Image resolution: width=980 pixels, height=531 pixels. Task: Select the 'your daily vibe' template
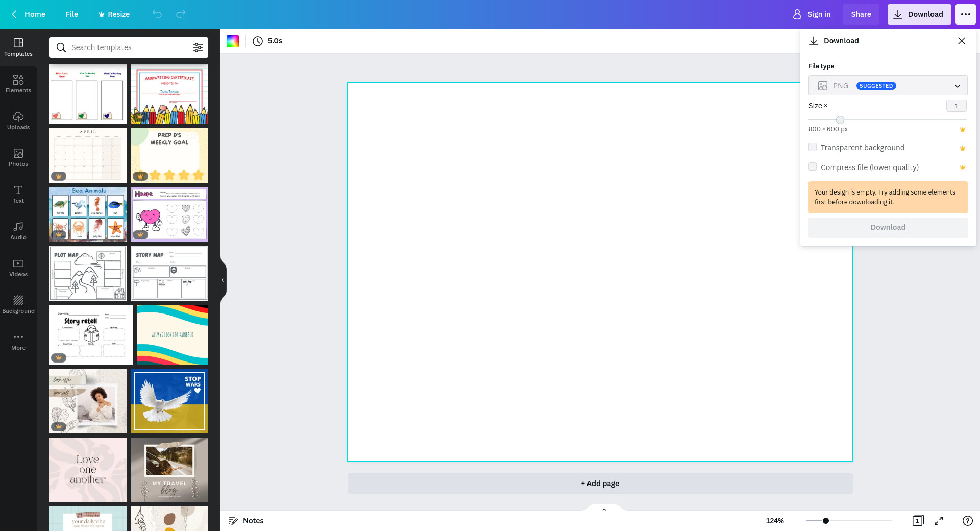[x=88, y=519]
